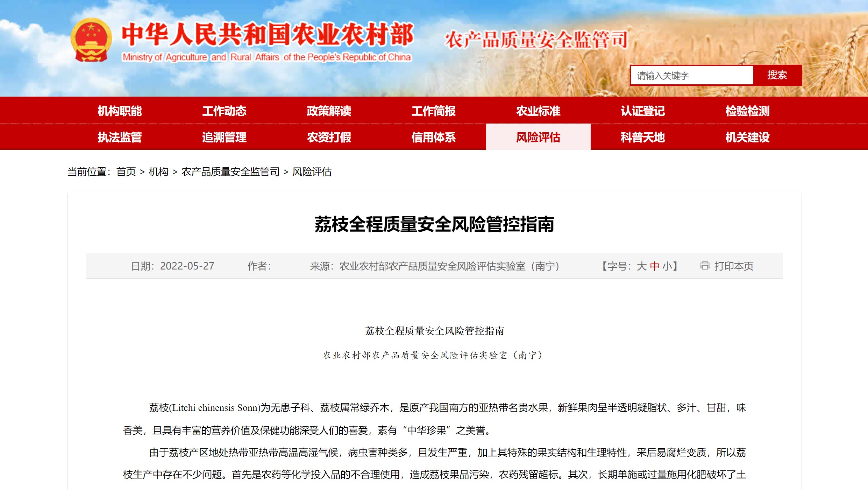Open the 机关建设 menu item
The width and height of the screenshot is (868, 490).
(x=747, y=137)
